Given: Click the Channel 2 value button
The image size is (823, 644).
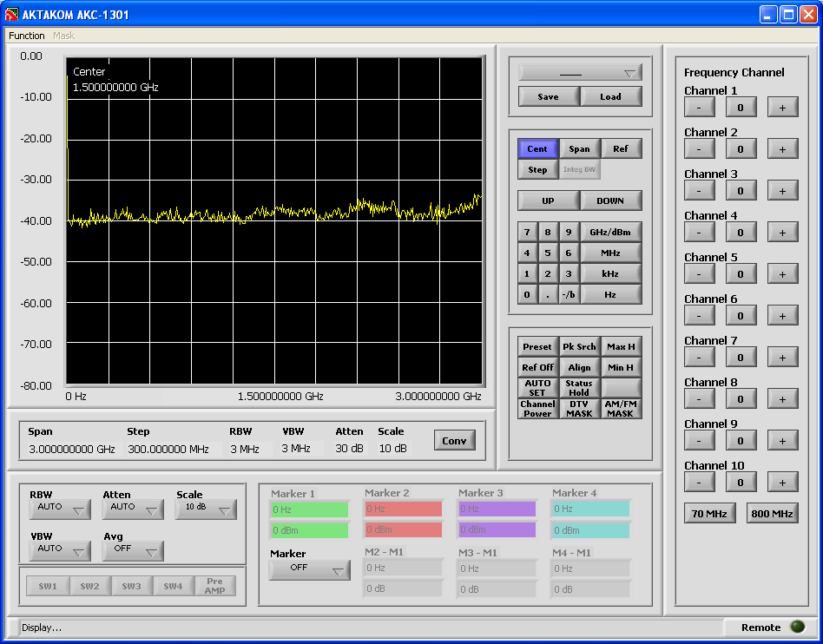Looking at the screenshot, I should (x=741, y=148).
